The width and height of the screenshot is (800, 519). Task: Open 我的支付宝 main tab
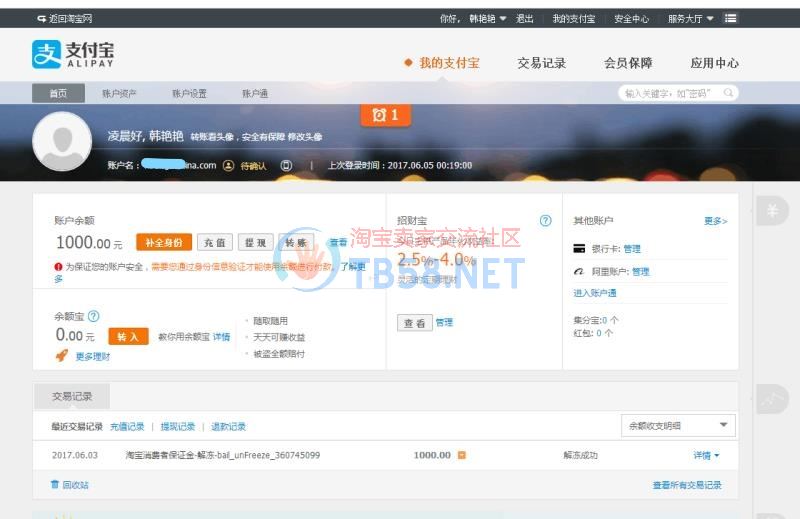(449, 63)
